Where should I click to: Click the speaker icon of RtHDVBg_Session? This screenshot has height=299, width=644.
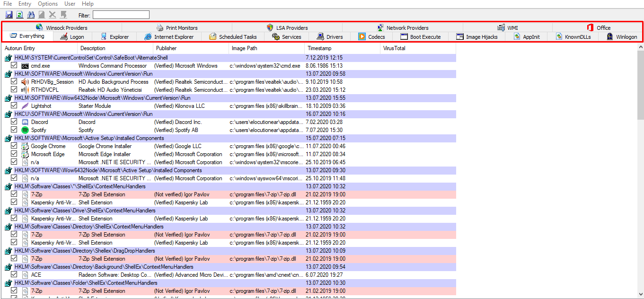point(25,82)
